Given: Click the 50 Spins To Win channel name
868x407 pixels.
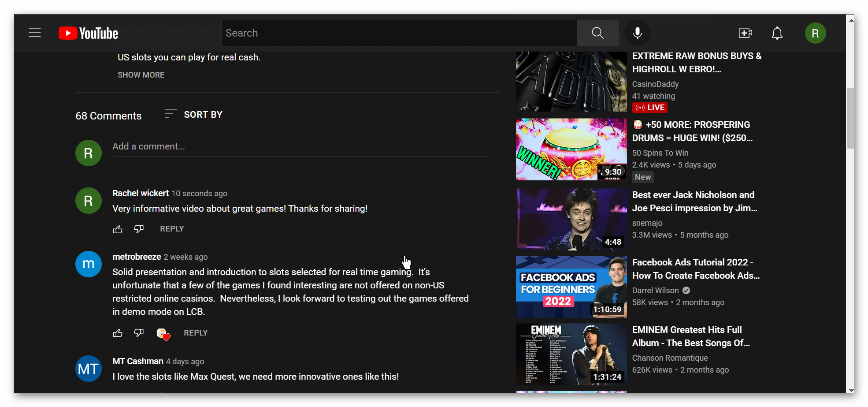Looking at the screenshot, I should tap(660, 153).
